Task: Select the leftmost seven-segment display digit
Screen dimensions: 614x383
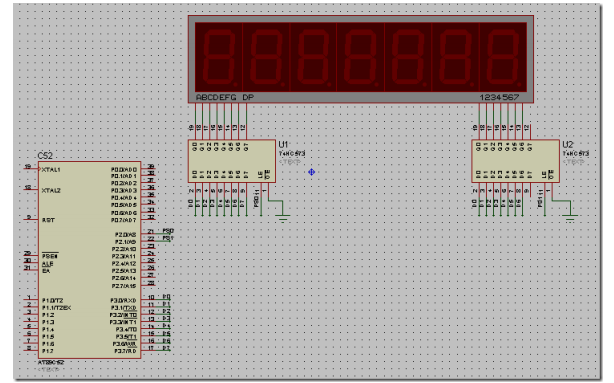Action: tap(219, 57)
